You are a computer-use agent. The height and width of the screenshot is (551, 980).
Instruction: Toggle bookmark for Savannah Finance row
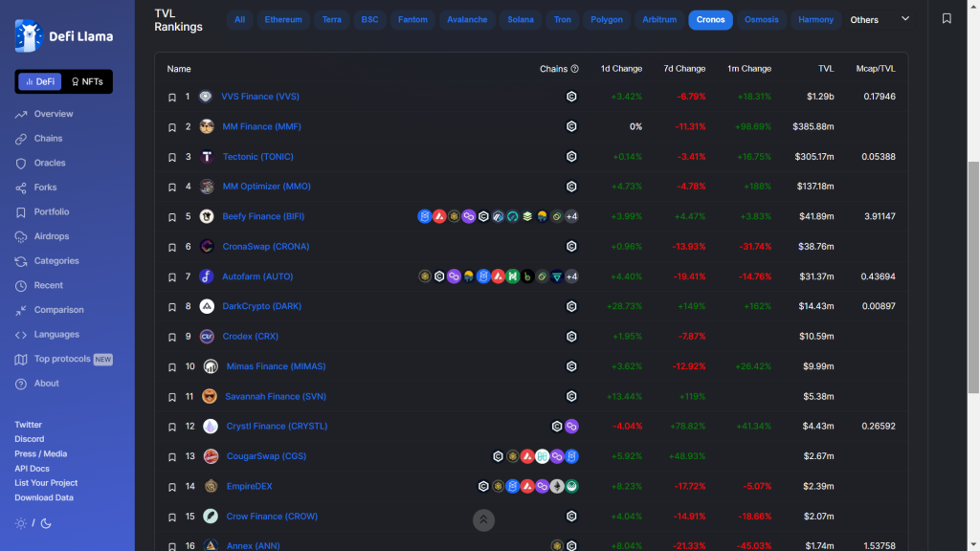click(x=172, y=397)
